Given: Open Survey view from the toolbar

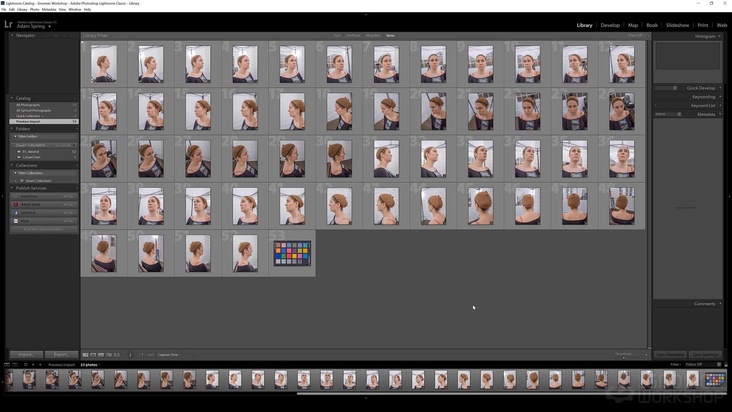Looking at the screenshot, I should pos(109,355).
